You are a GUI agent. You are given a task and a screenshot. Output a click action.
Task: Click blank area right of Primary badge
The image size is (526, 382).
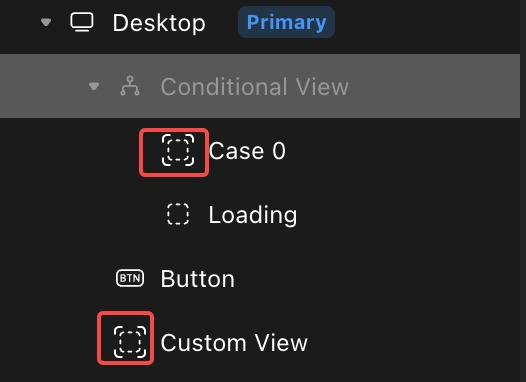pos(426,22)
